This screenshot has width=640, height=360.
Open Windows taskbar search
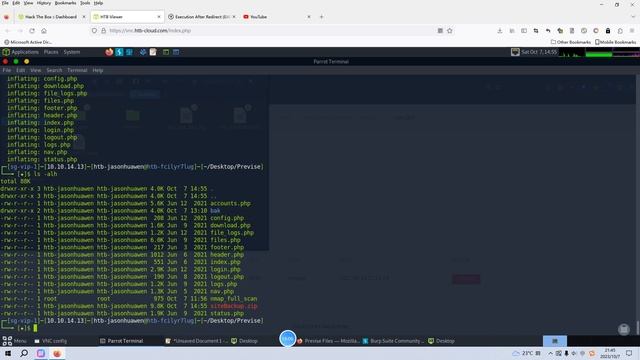tap(24, 353)
